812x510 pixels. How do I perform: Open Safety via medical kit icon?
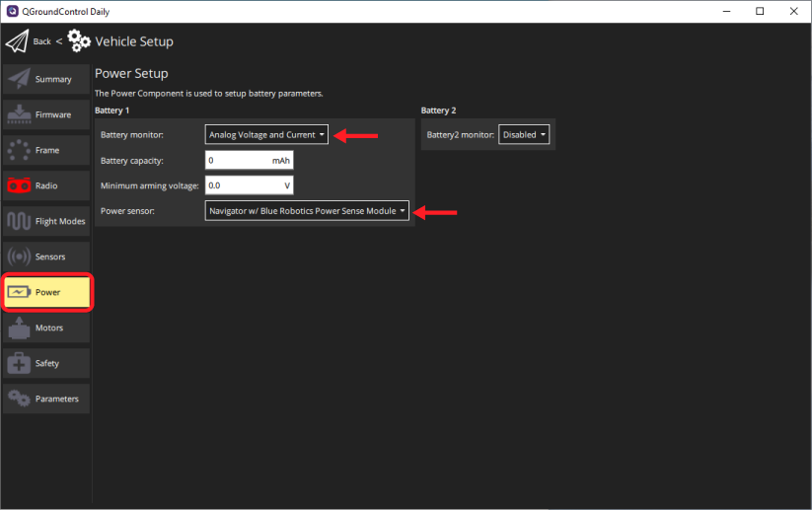[19, 363]
